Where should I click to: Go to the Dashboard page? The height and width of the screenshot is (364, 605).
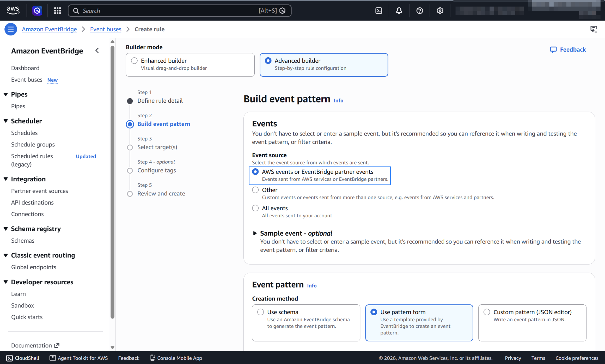(25, 68)
